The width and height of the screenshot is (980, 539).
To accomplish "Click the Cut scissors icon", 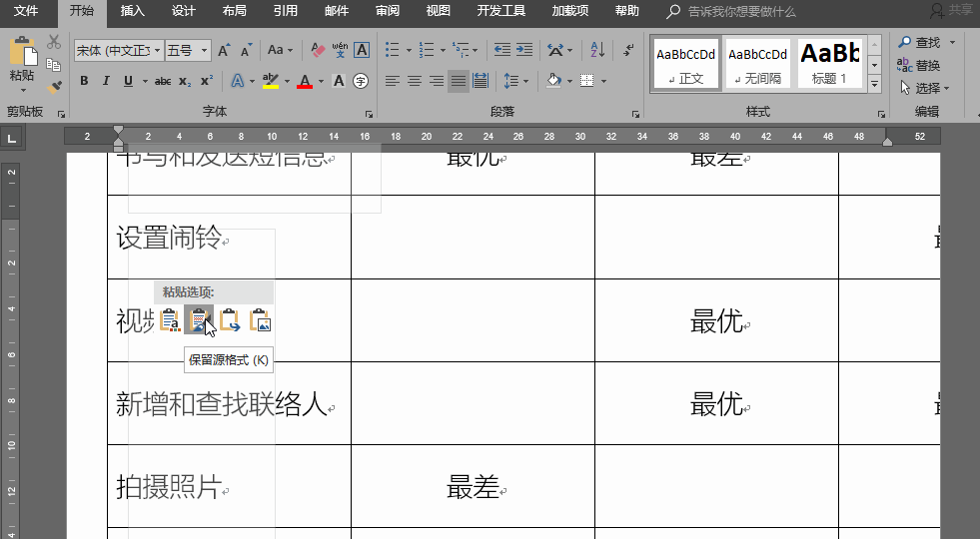I will click(x=54, y=42).
